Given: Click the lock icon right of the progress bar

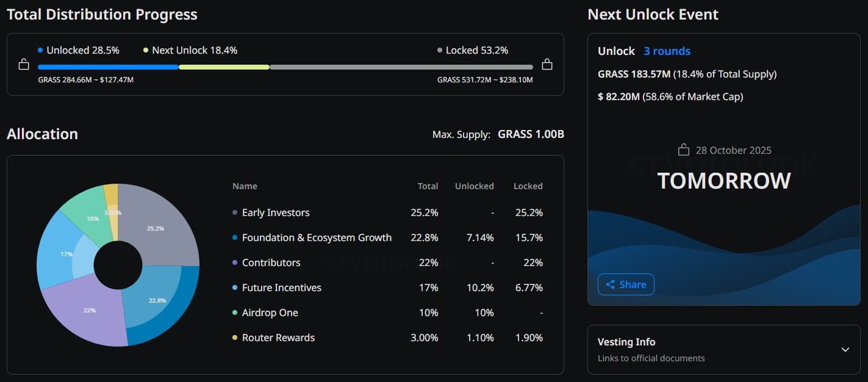Looking at the screenshot, I should tap(547, 63).
